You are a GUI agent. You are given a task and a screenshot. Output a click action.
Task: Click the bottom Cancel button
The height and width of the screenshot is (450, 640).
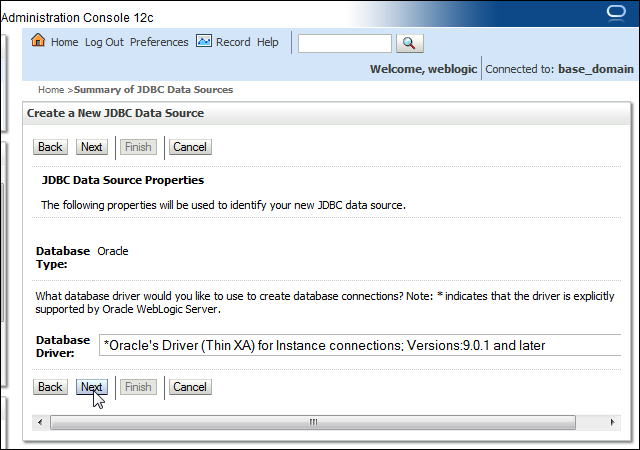click(x=190, y=387)
